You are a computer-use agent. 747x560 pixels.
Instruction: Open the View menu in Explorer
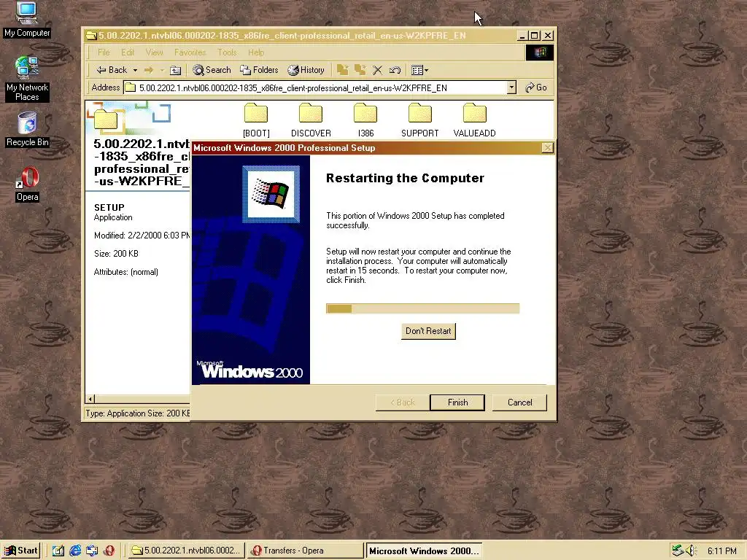coord(154,52)
